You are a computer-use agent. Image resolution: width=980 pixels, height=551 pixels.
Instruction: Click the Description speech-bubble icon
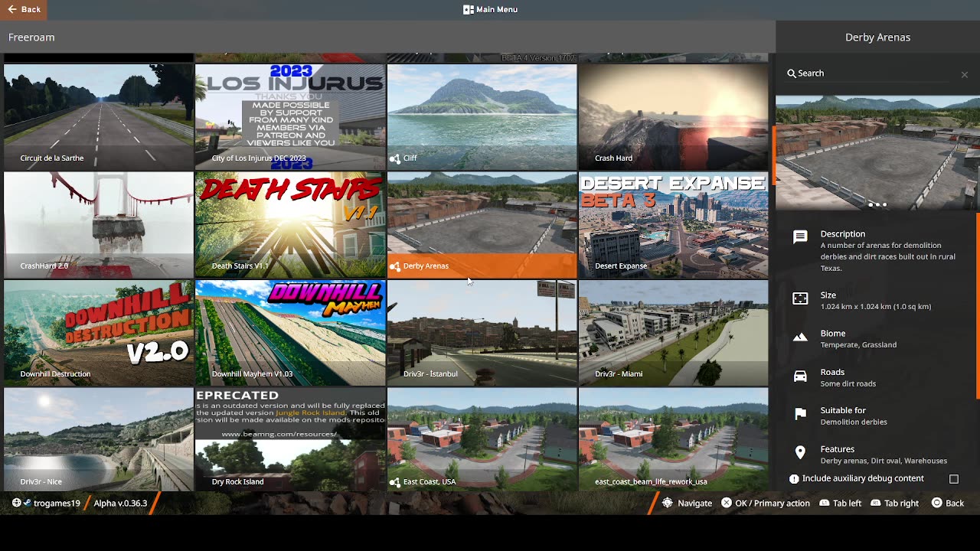click(x=800, y=236)
